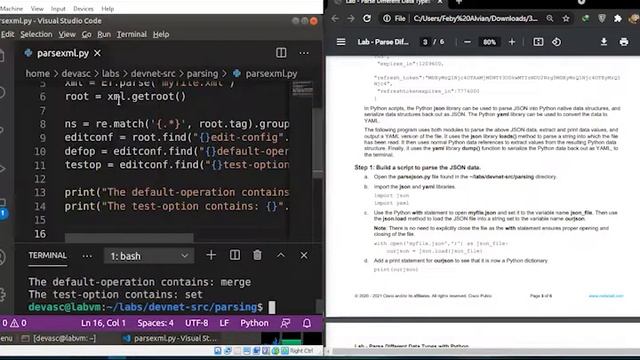Download the PDF file
640x360 pixels.
click(x=604, y=42)
